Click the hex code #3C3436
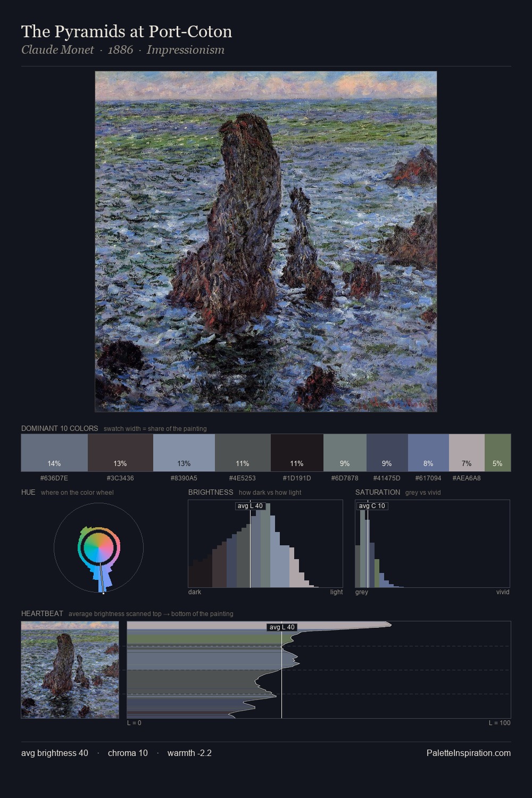Screen dimensions: 532x798 click(x=120, y=478)
